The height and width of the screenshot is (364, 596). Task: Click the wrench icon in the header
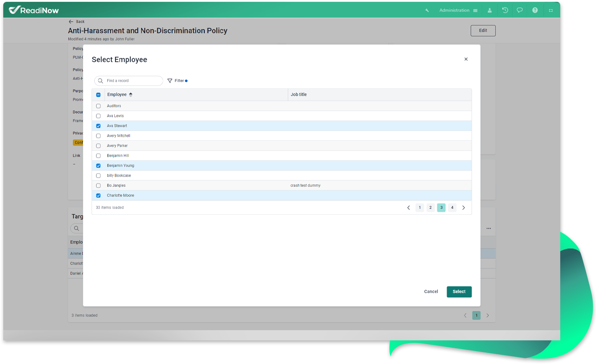[427, 10]
